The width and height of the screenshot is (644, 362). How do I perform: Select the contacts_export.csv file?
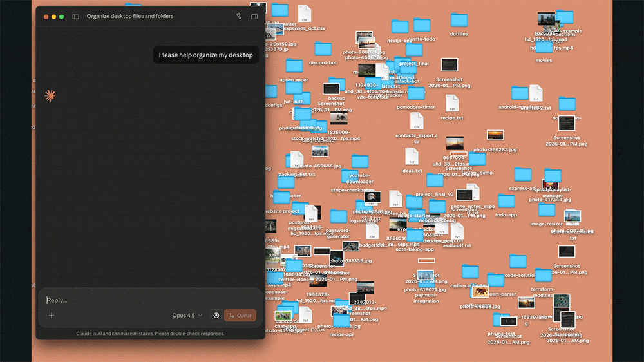click(417, 122)
